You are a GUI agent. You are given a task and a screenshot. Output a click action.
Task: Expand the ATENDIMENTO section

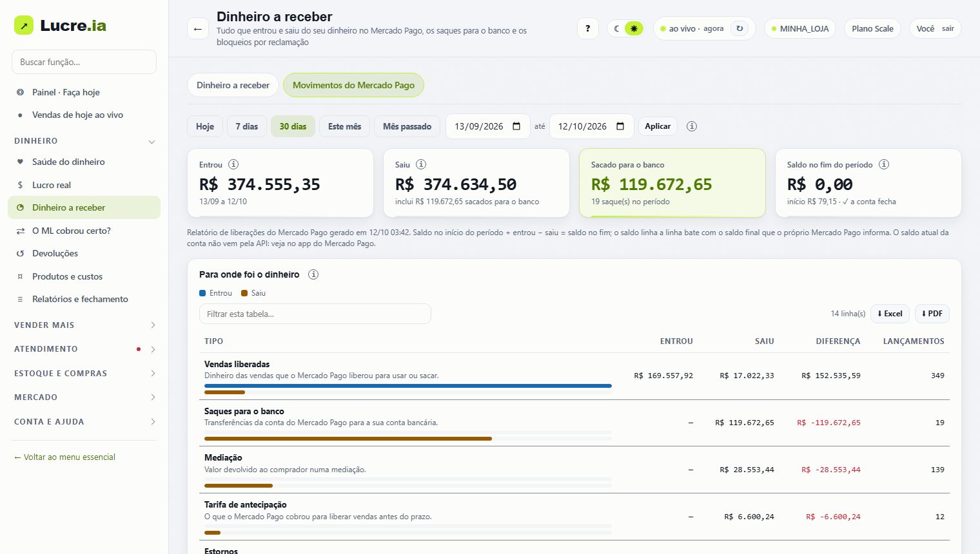(84, 349)
